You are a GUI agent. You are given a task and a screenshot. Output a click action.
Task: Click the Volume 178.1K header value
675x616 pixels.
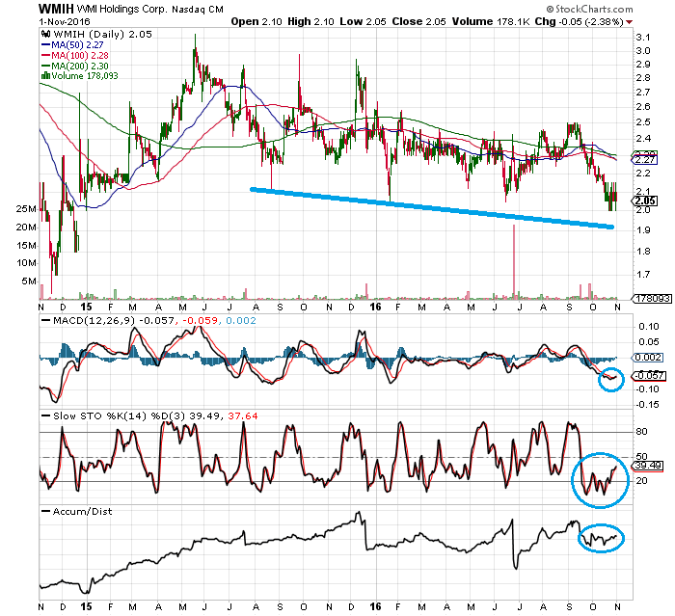491,21
